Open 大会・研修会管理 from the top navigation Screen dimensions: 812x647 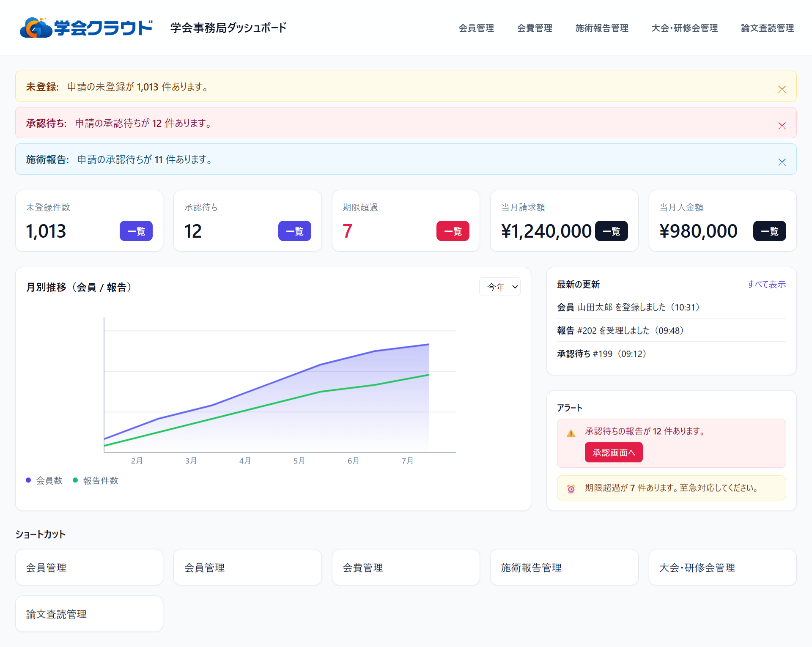(684, 28)
